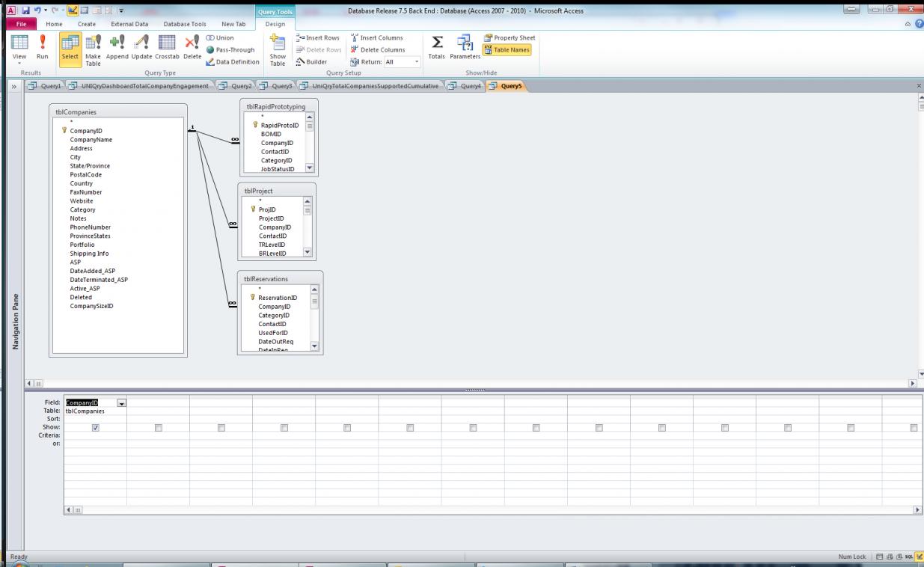Select the Data Definition query option
Screen dimensions: 924x567
(x=233, y=61)
